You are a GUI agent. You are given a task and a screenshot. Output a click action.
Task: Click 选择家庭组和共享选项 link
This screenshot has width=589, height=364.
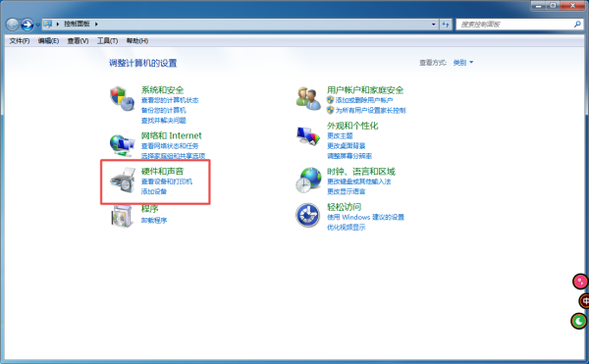click(173, 156)
